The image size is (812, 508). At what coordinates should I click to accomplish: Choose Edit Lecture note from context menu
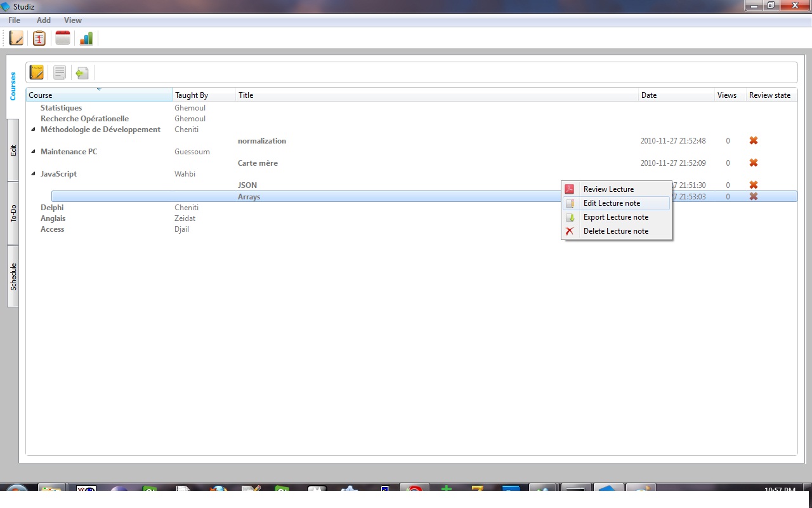(616, 203)
